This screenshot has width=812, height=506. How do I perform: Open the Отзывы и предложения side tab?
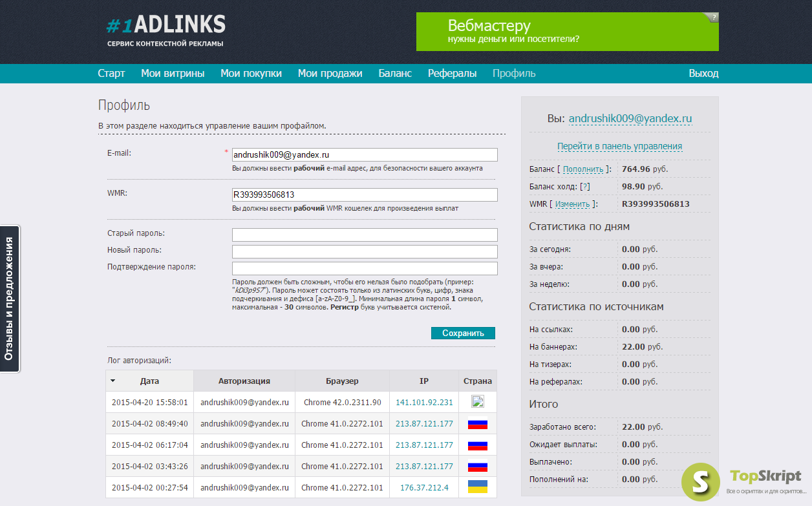10,299
